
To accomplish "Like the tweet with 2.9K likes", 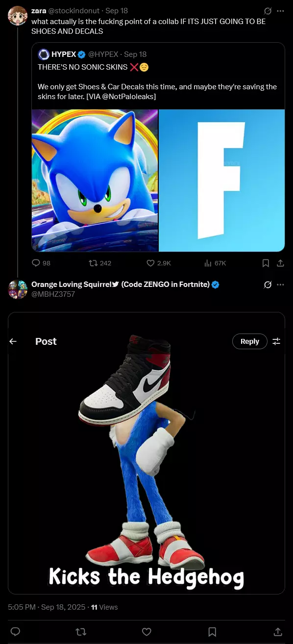I will 159,263.
